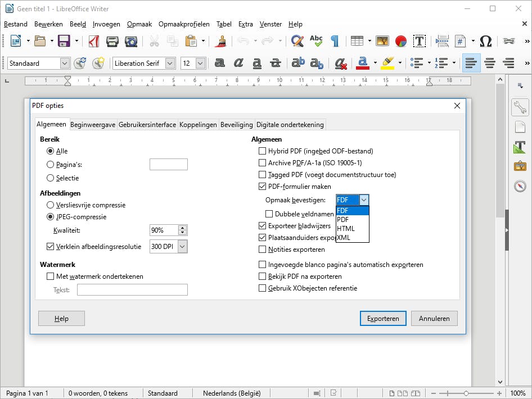Viewport: 532px width, 399px height.
Task: Click the Print preview icon
Action: point(131,42)
